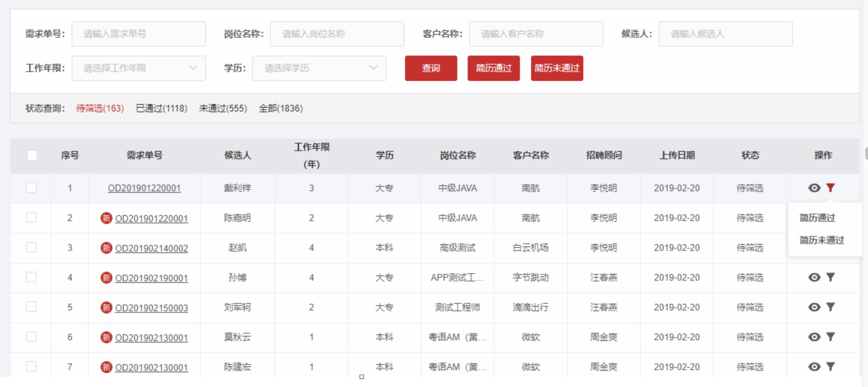View resume of 孙博 via eye icon
Screen dimensions: 868x387
[x=814, y=277]
